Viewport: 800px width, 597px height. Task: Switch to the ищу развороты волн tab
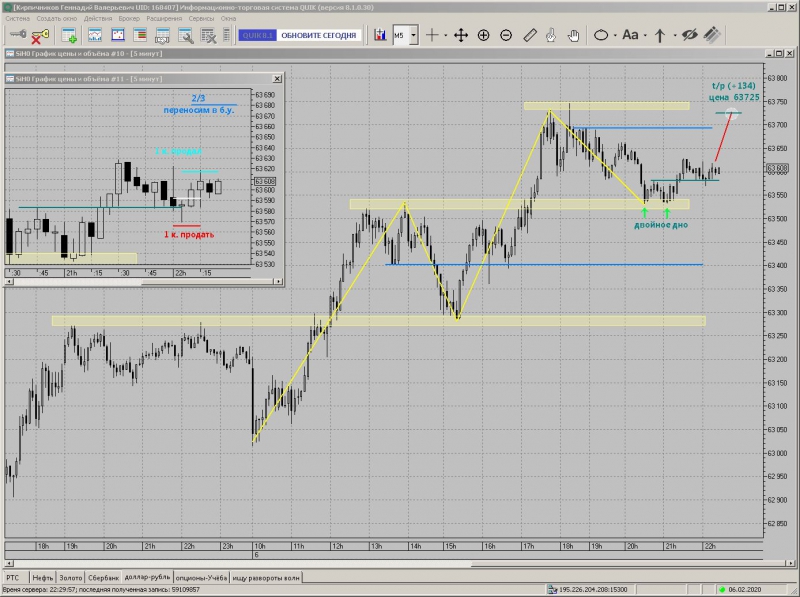tap(266, 578)
